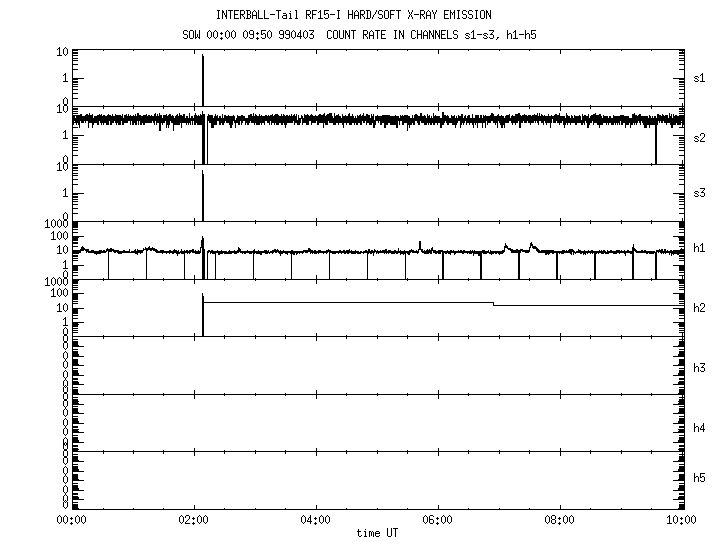Click the h3 channel label
The height and width of the screenshot is (550, 720).
699,368
